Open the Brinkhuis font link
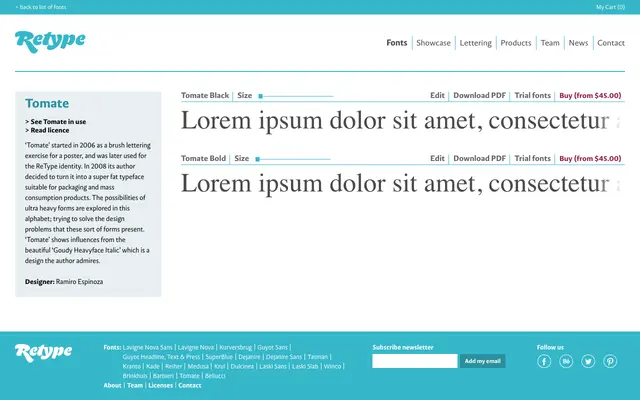This screenshot has width=640, height=400. (x=135, y=376)
